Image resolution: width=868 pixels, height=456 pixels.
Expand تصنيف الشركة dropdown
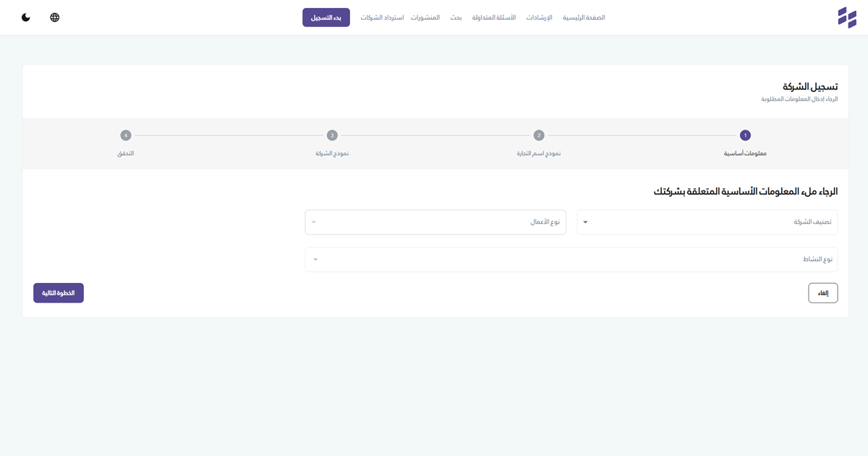(x=707, y=222)
